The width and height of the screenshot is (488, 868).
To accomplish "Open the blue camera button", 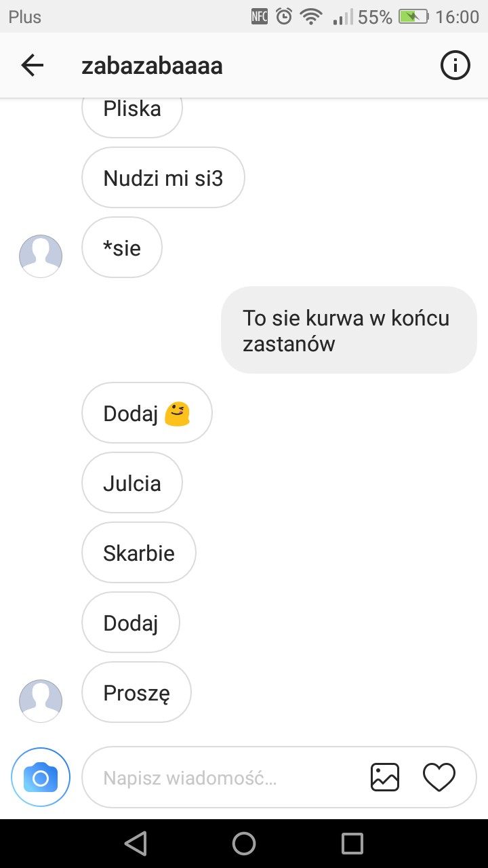I will [x=41, y=777].
